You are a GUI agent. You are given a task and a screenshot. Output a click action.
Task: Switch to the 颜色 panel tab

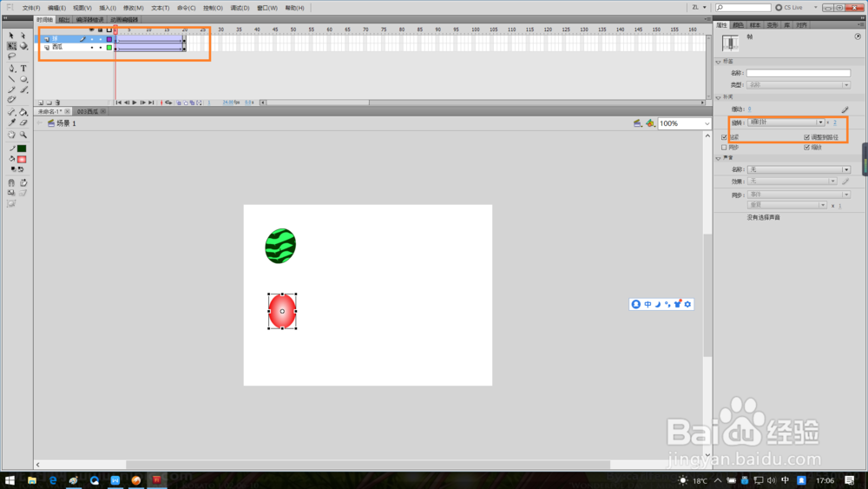(x=738, y=25)
